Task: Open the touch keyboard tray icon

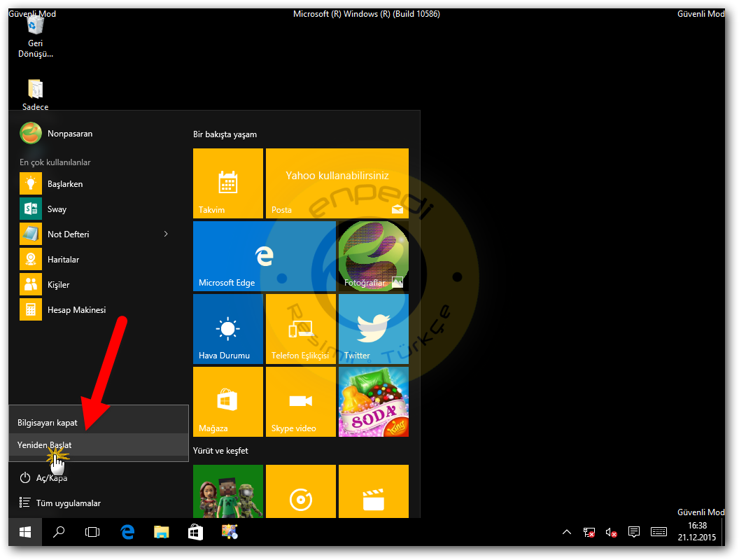Action: point(659,532)
